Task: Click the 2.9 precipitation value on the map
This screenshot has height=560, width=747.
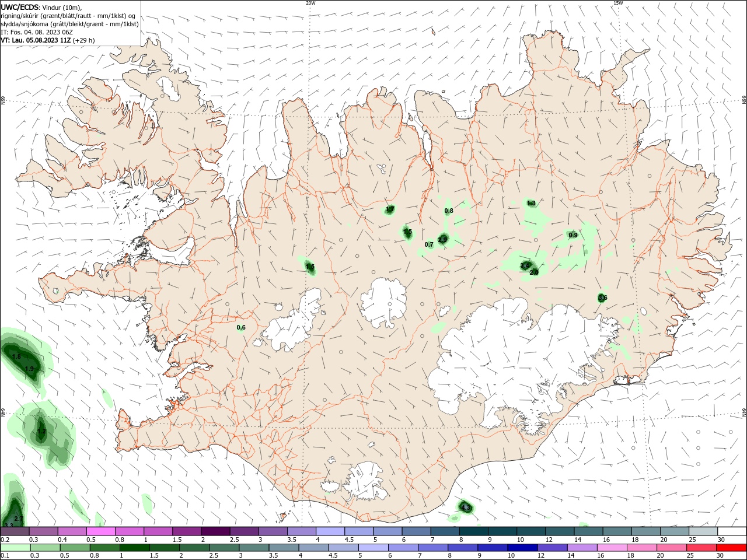Action: (442, 240)
